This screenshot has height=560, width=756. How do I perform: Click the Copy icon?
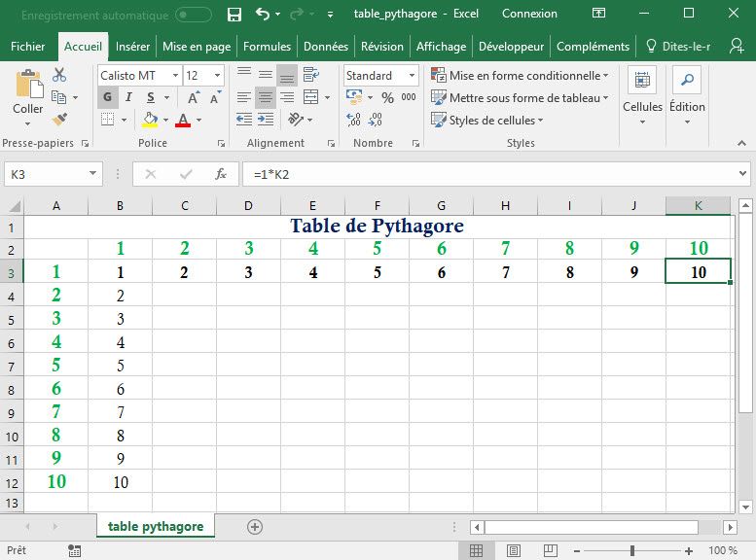point(58,97)
